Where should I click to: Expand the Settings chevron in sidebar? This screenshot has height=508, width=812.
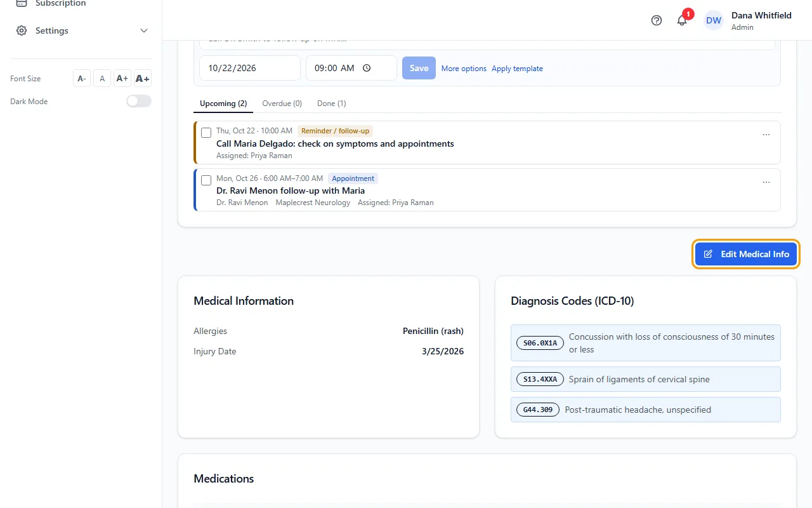click(x=144, y=30)
